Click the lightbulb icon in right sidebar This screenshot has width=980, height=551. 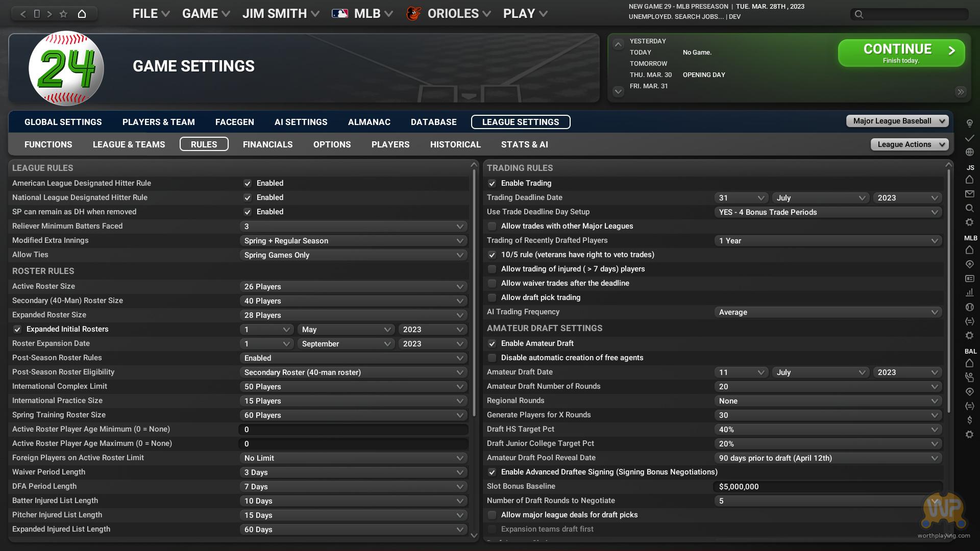(x=969, y=123)
